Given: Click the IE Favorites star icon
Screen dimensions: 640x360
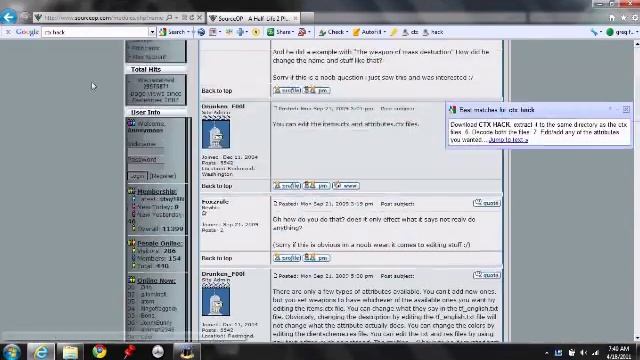Looking at the screenshot, I should pos(624,18).
